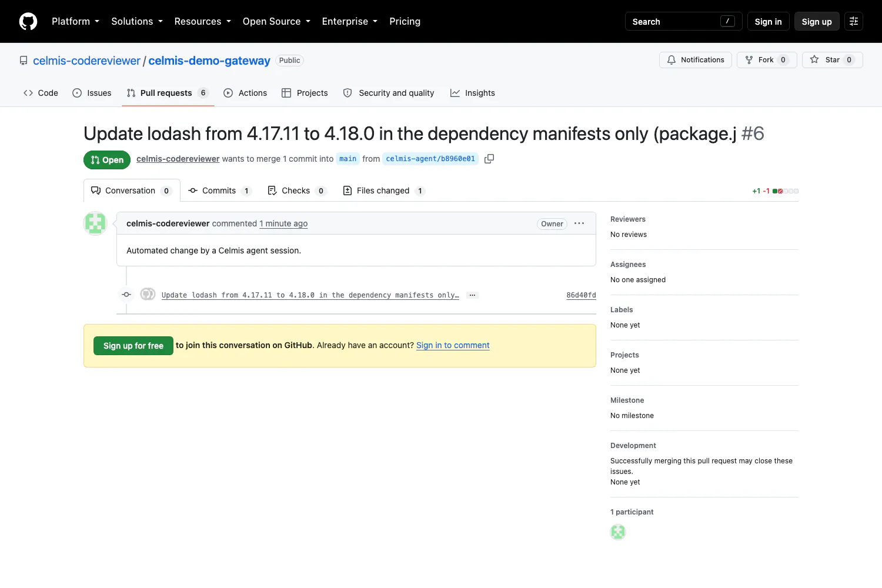Click the repository icon beside the owner name
This screenshot has height=588, width=882.
point(24,61)
